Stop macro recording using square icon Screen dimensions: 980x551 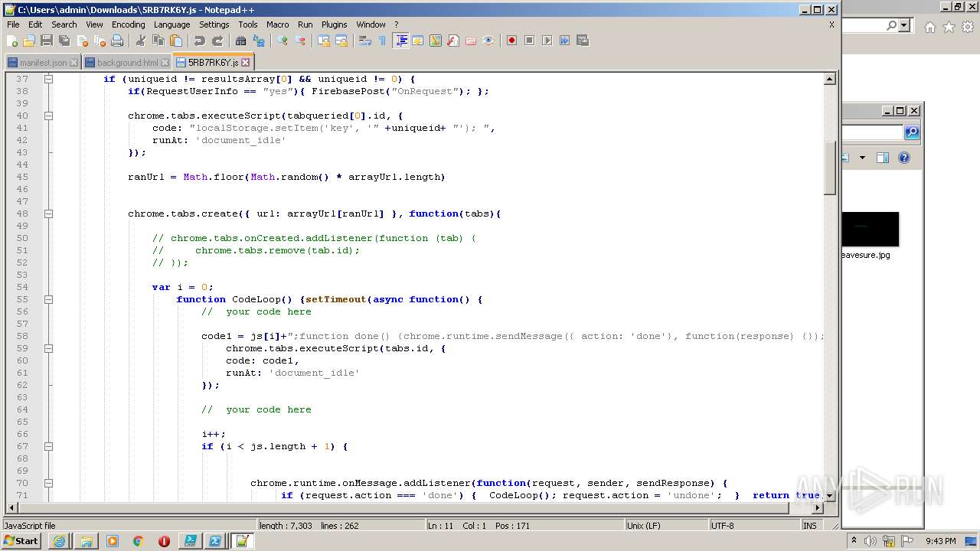(x=529, y=41)
